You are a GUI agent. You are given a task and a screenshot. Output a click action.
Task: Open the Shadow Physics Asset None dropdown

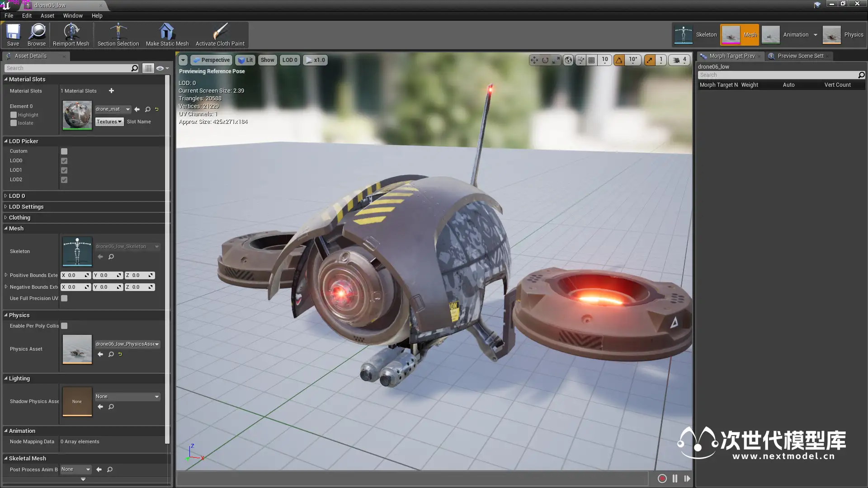127,397
